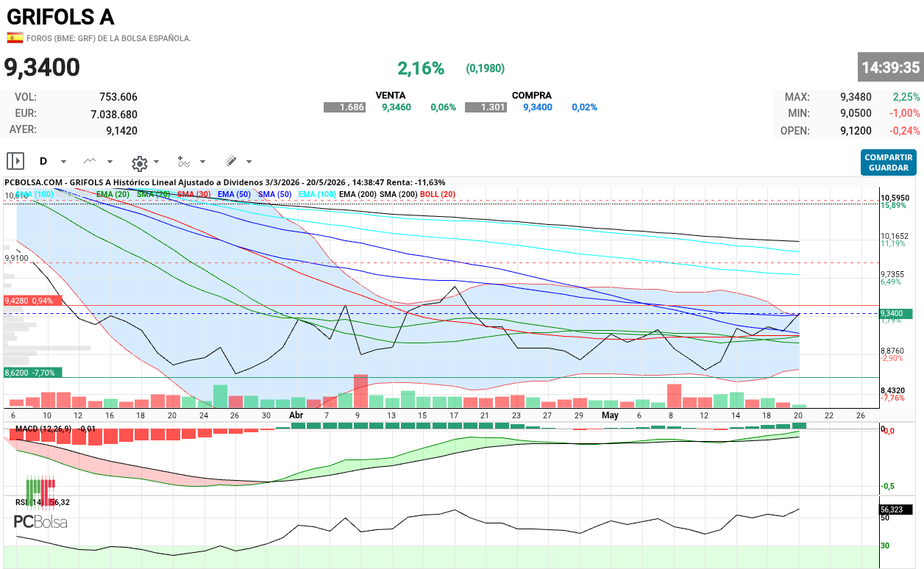Toggle the EMA (20) legend label
The image size is (924, 569).
[113, 194]
